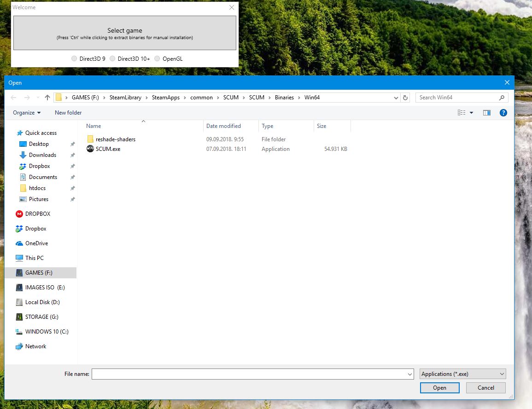532x409 pixels.
Task: Open Network in the sidebar
Action: click(35, 346)
